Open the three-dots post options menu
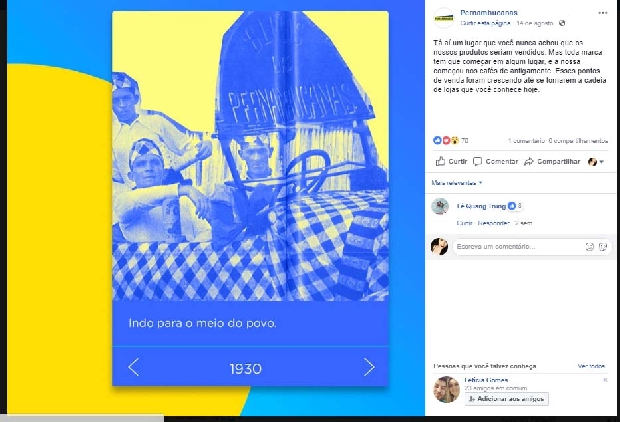Screen dimensions: 620x422 [x=603, y=13]
